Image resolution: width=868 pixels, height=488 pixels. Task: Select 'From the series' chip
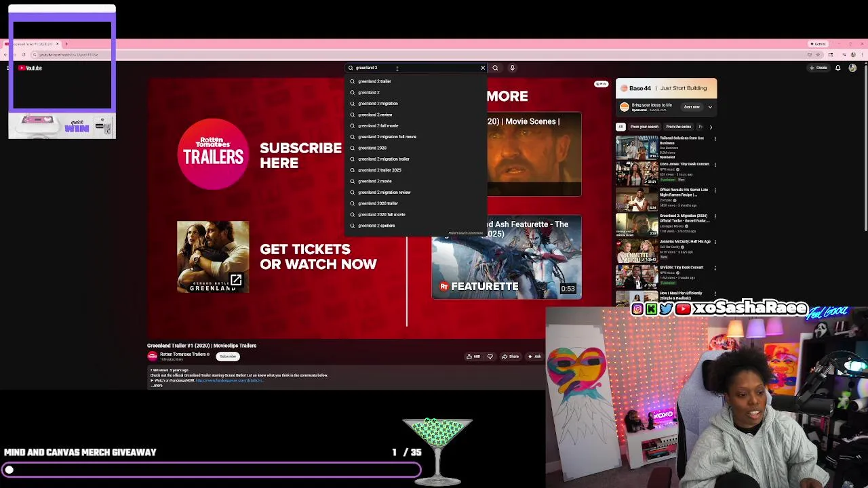(x=678, y=127)
